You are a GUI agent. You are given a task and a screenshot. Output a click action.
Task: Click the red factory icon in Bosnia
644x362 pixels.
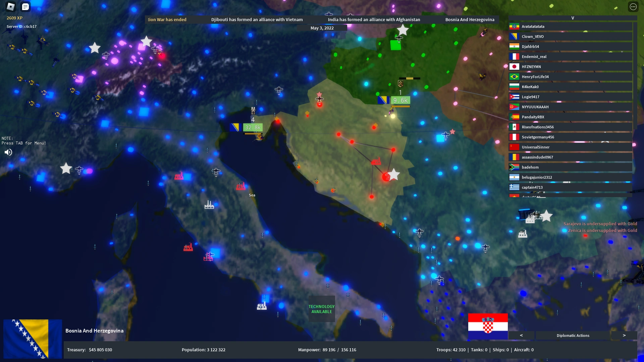[x=376, y=161]
